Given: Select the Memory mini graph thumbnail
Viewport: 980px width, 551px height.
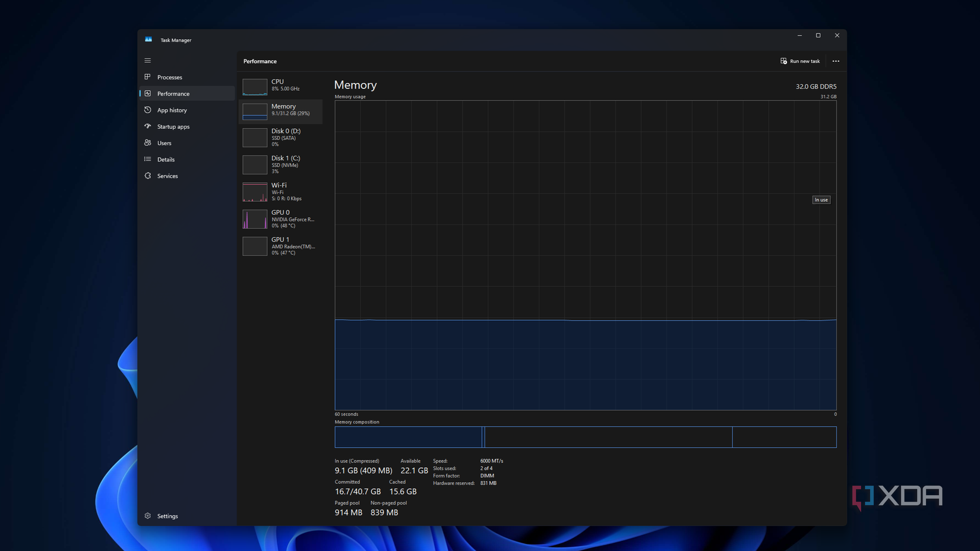Looking at the screenshot, I should [255, 112].
